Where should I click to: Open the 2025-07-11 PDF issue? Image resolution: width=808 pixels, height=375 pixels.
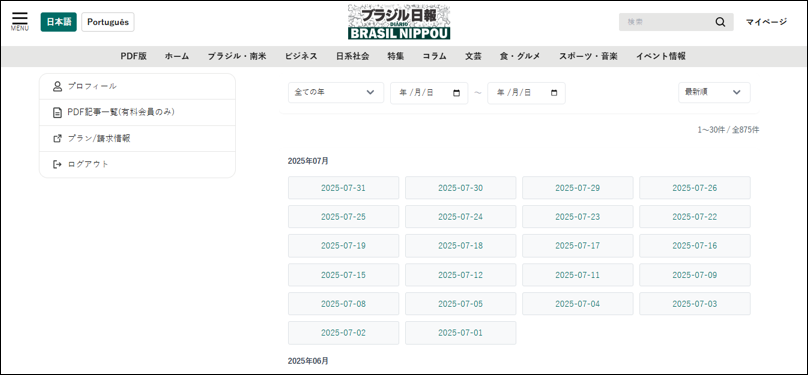pos(578,275)
